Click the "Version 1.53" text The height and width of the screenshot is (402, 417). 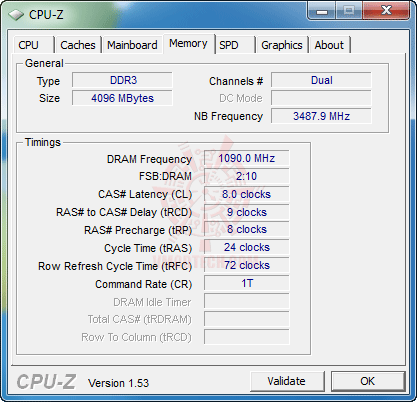click(x=118, y=383)
